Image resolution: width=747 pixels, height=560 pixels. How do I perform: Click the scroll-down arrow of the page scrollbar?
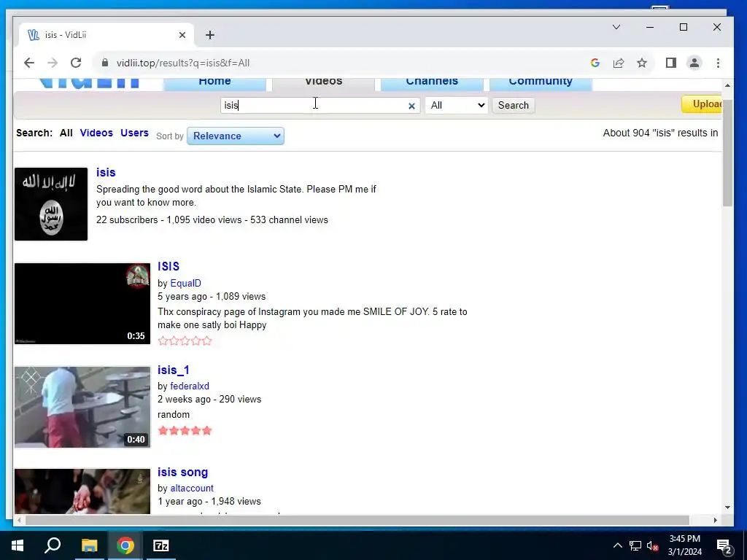point(727,507)
